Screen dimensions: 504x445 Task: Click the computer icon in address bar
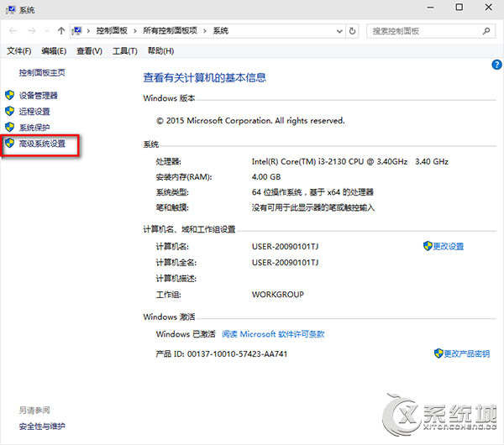point(76,31)
